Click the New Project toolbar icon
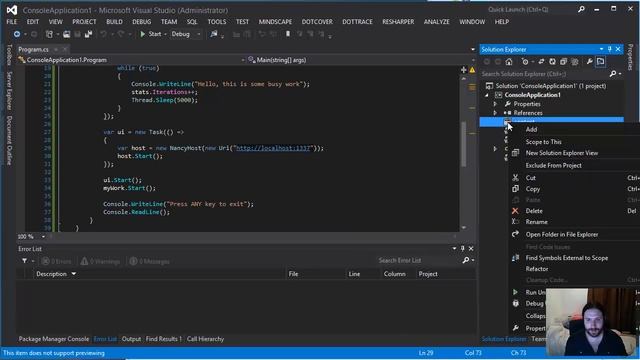This screenshot has width=640, height=360. click(x=49, y=34)
